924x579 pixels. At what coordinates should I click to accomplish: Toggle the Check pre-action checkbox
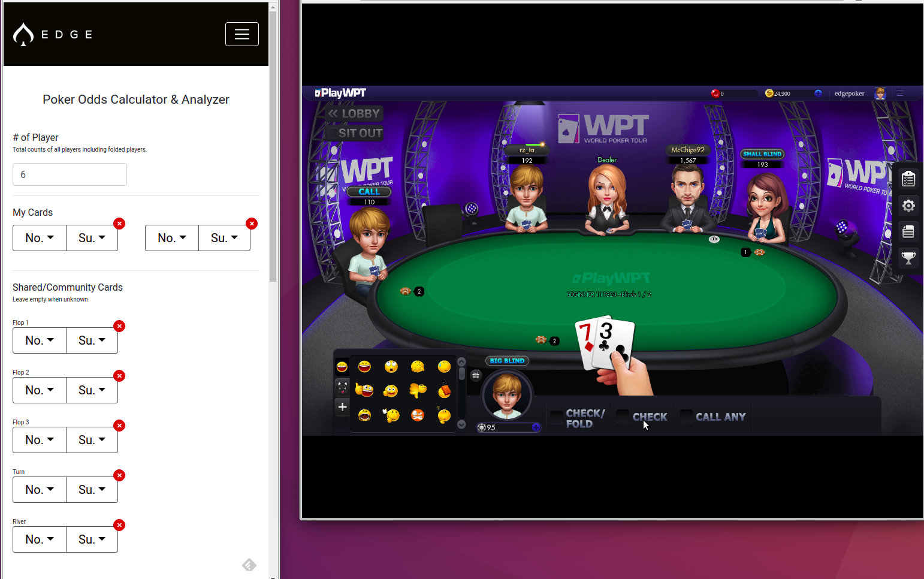pos(623,416)
